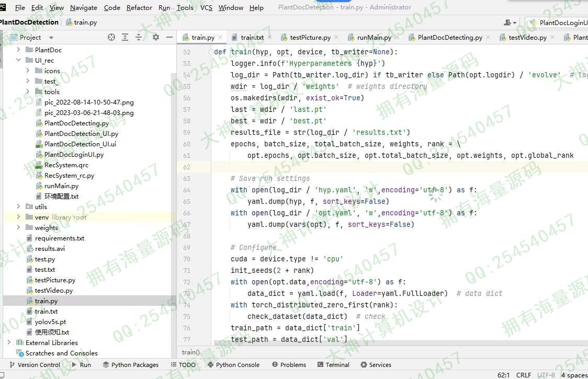Viewport: 588px width, 379px height.
Task: Open the Problems tool window
Action: tap(289, 365)
